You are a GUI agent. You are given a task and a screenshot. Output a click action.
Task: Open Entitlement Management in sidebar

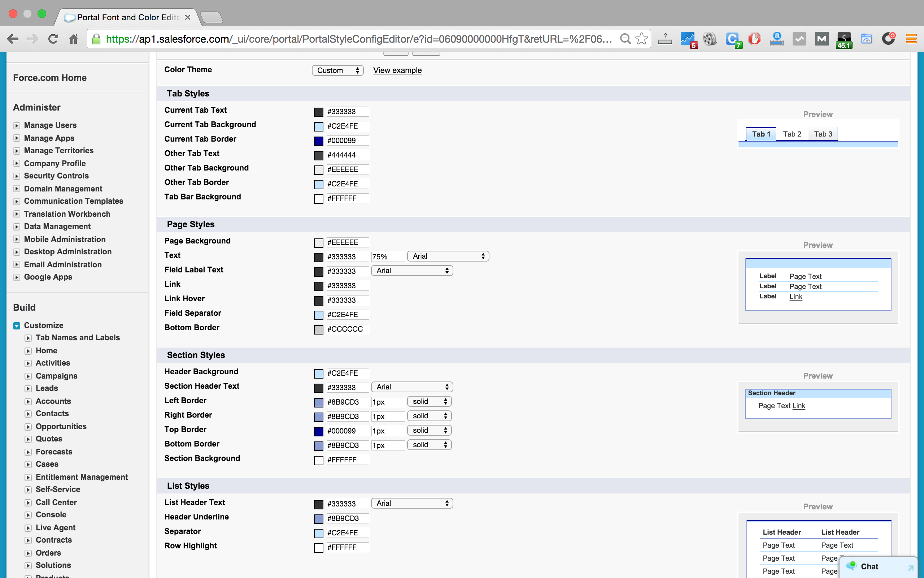(x=82, y=477)
